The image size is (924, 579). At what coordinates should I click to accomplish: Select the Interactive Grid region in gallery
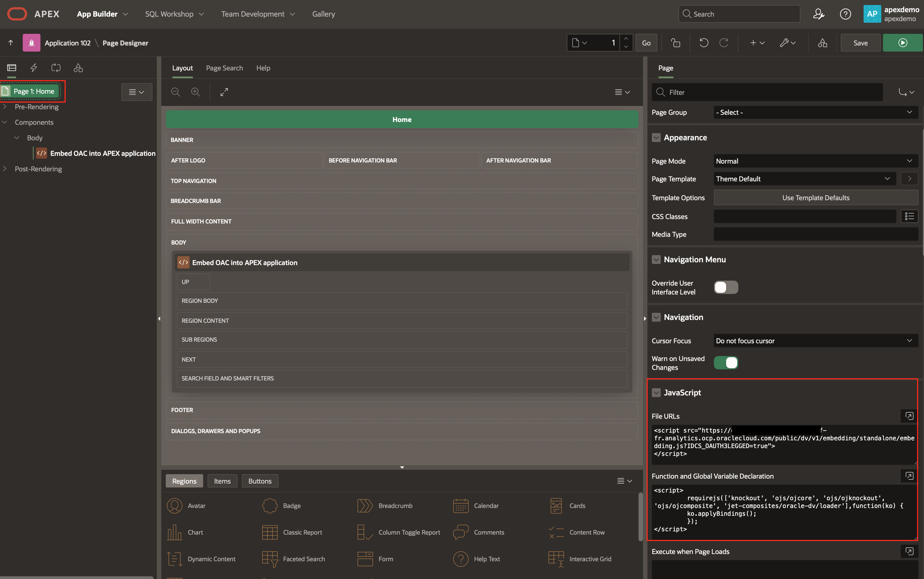[x=580, y=559]
